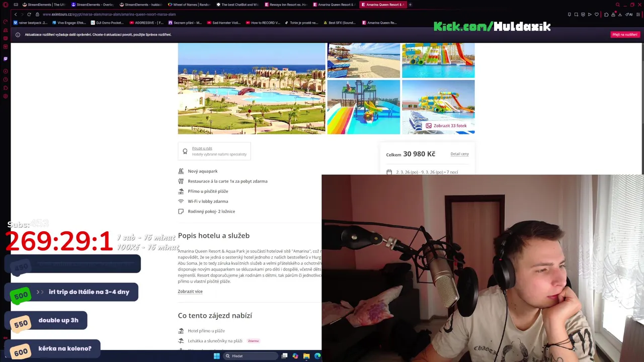Click the Detail ceny link
This screenshot has height=362, width=644.
[x=459, y=154]
